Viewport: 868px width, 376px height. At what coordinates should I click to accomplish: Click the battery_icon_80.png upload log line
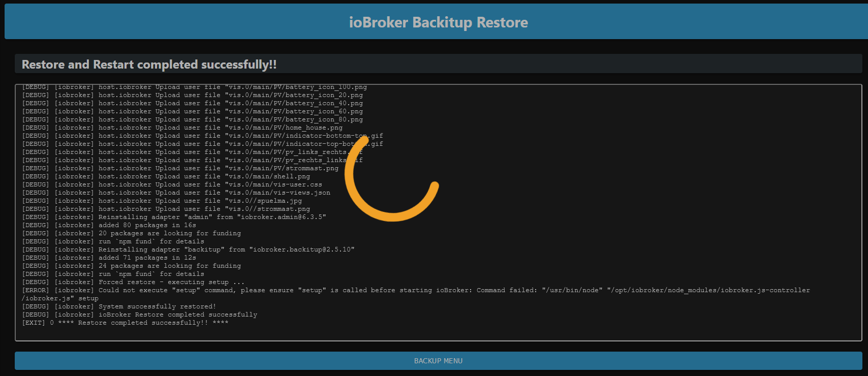point(192,119)
